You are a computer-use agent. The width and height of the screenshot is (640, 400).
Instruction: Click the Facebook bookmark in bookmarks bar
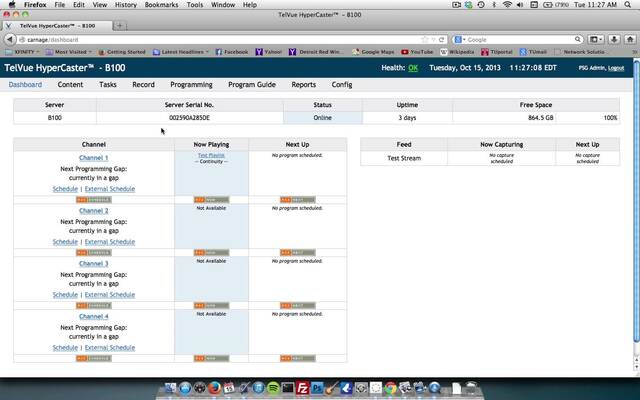coord(232,51)
